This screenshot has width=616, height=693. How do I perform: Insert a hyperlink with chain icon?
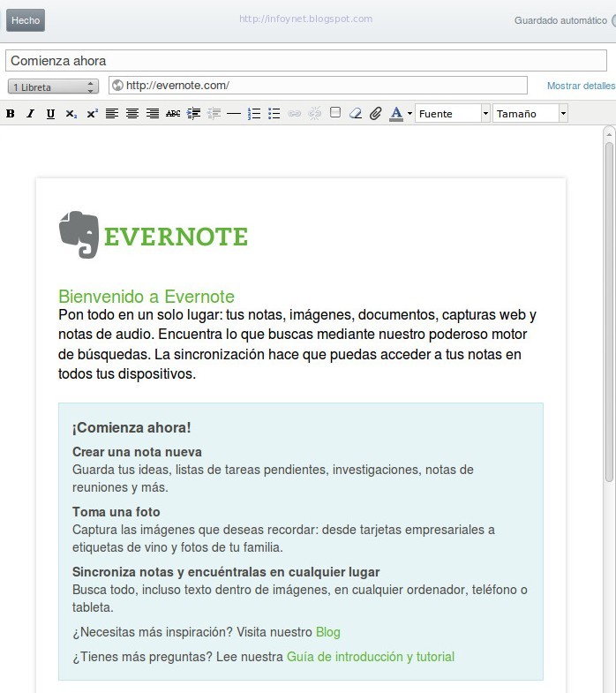click(x=294, y=114)
